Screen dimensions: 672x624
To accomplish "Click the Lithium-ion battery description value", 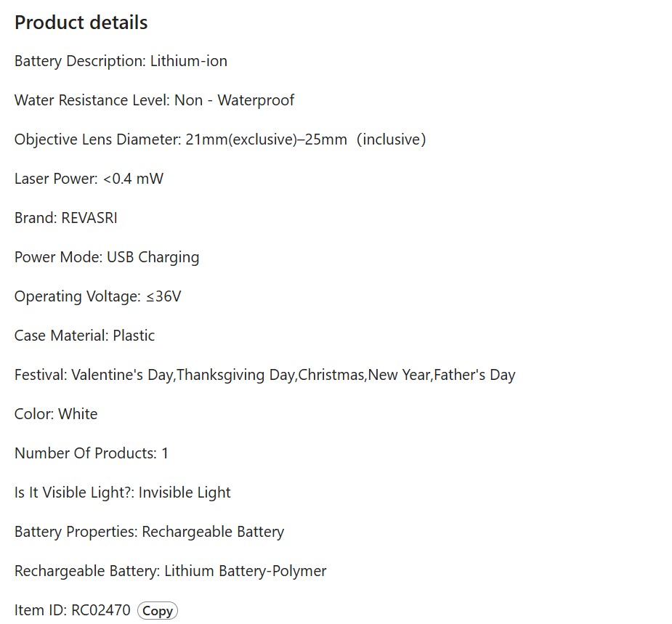I will point(189,61).
